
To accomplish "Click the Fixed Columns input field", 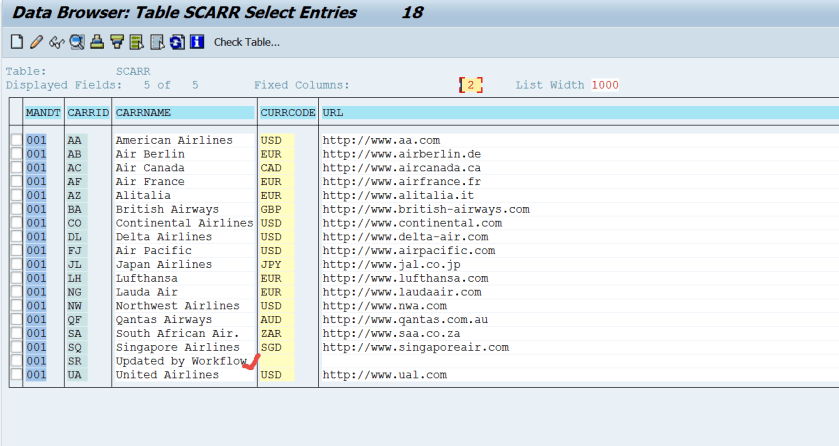I will [x=471, y=85].
